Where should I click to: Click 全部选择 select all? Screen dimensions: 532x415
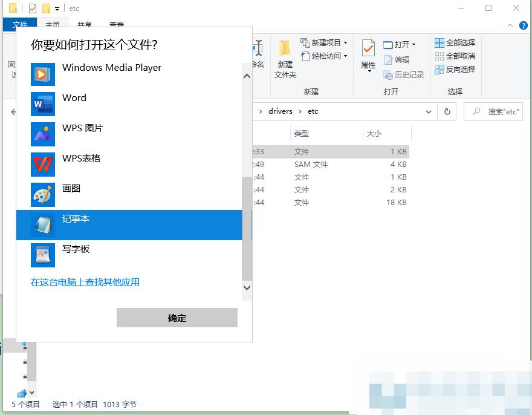455,43
